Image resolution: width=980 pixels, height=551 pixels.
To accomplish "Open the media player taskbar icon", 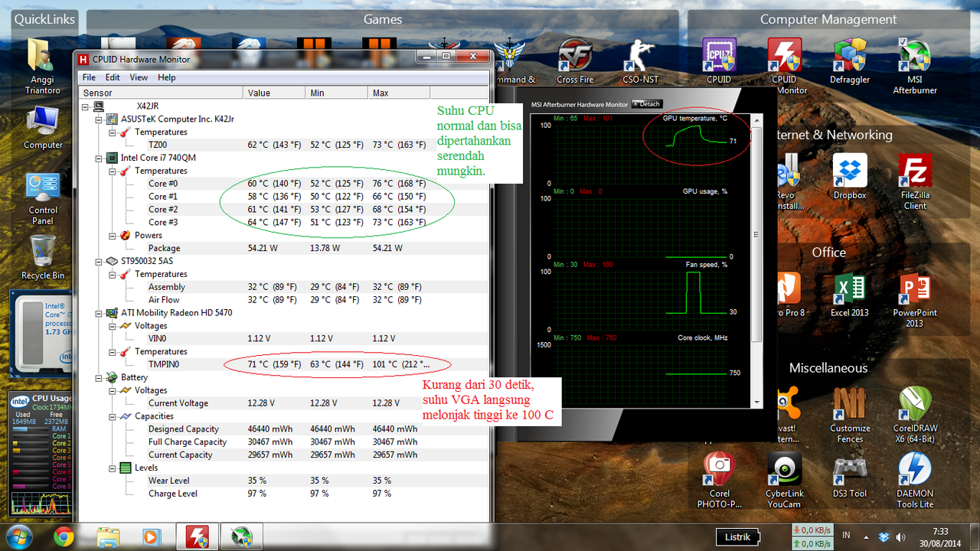I will [x=152, y=536].
